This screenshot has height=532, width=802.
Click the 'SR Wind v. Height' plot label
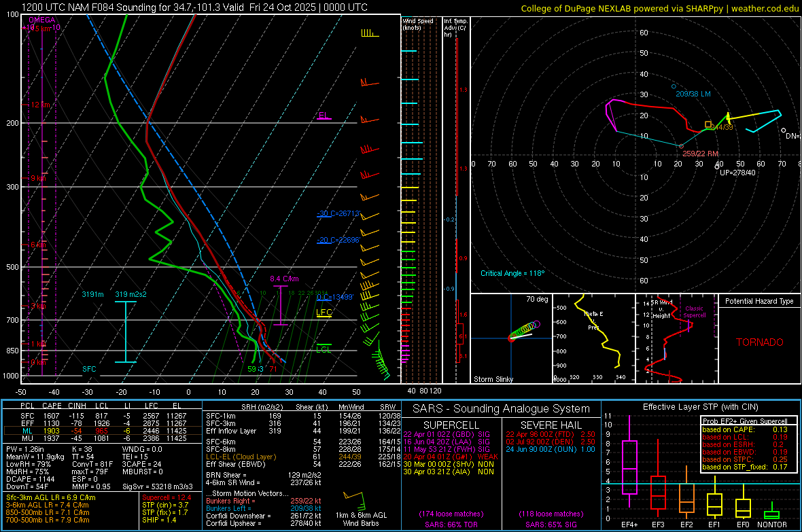[661, 309]
